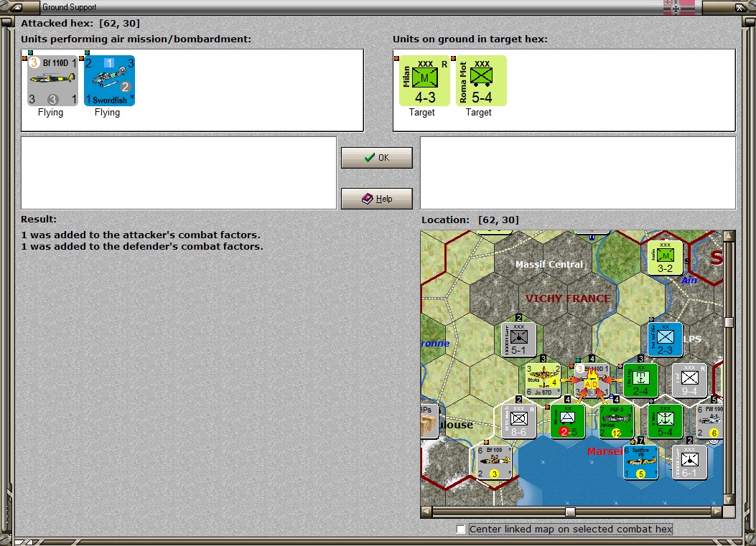Click the blue 2-3 infantry division counter
The height and width of the screenshot is (546, 756).
tap(665, 339)
